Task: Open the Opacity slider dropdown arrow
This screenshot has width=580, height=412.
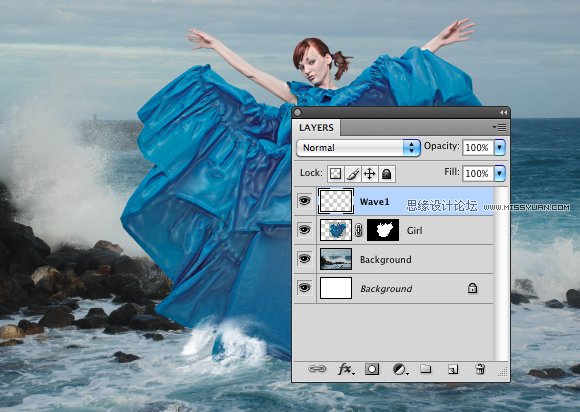Action: click(500, 148)
